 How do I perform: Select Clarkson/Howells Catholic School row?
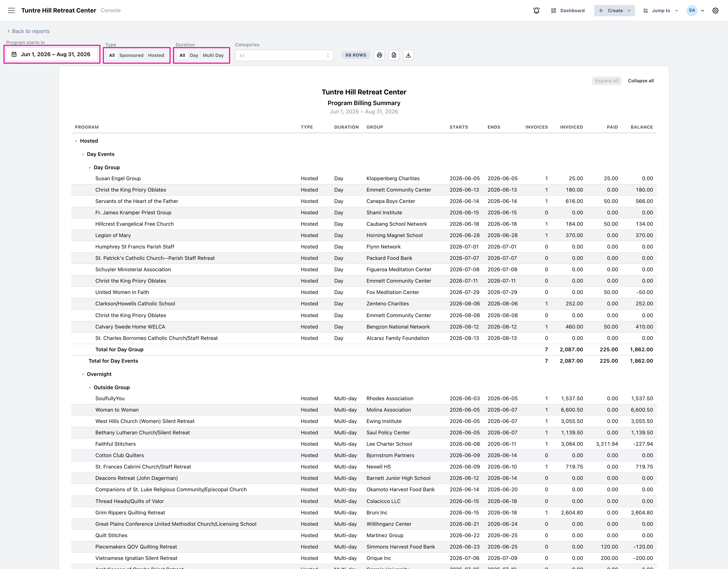coord(364,303)
